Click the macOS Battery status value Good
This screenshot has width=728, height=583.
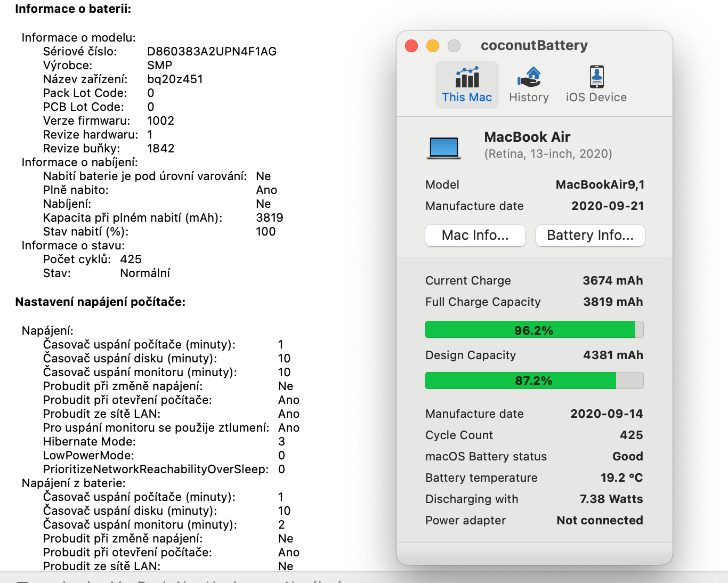coord(628,457)
